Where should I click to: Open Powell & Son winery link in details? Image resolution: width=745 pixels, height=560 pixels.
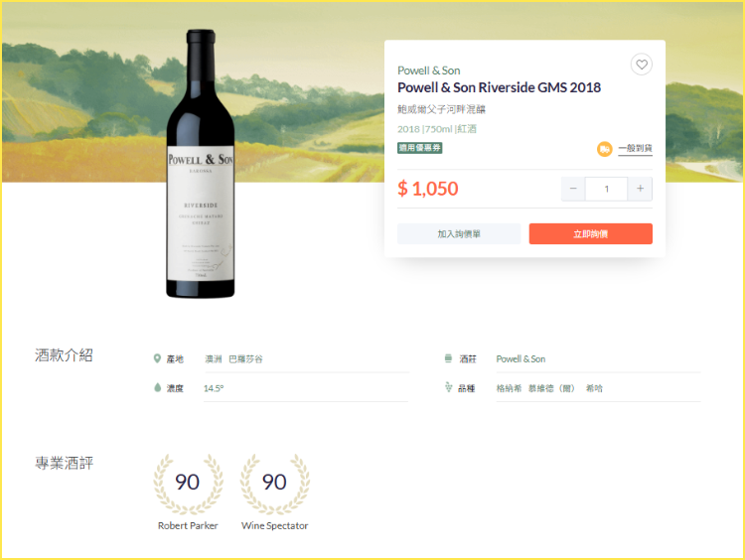pos(521,358)
